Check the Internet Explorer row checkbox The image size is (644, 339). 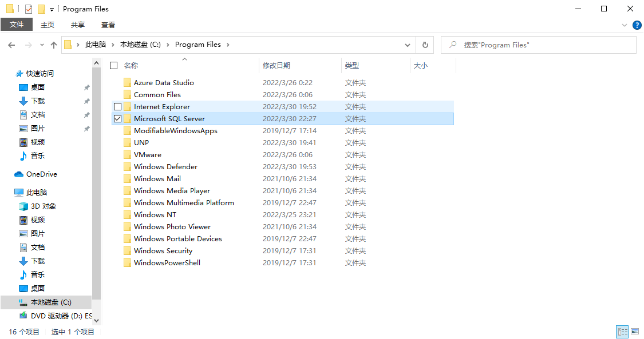pyautogui.click(x=117, y=106)
